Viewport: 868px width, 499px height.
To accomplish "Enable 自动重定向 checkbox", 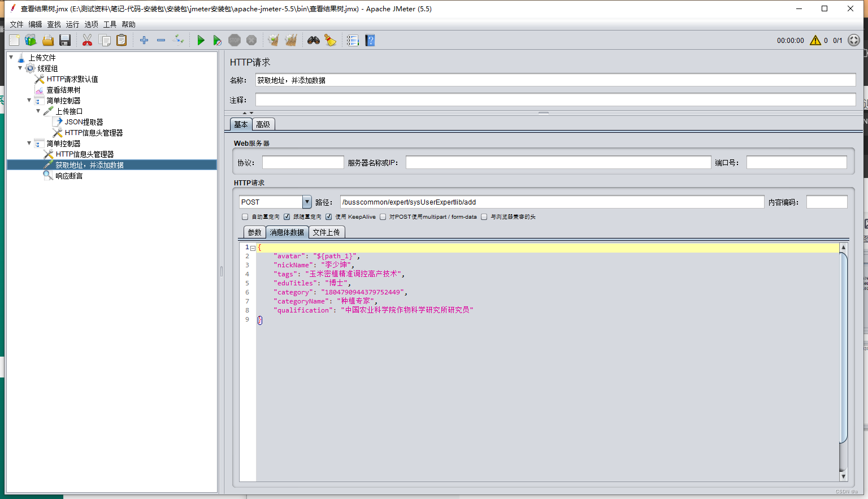I will pyautogui.click(x=245, y=216).
